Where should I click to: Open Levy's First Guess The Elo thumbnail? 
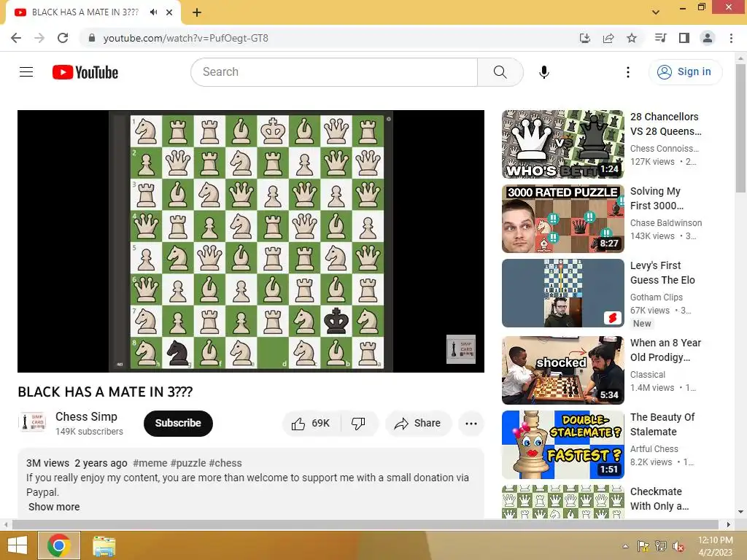click(562, 293)
